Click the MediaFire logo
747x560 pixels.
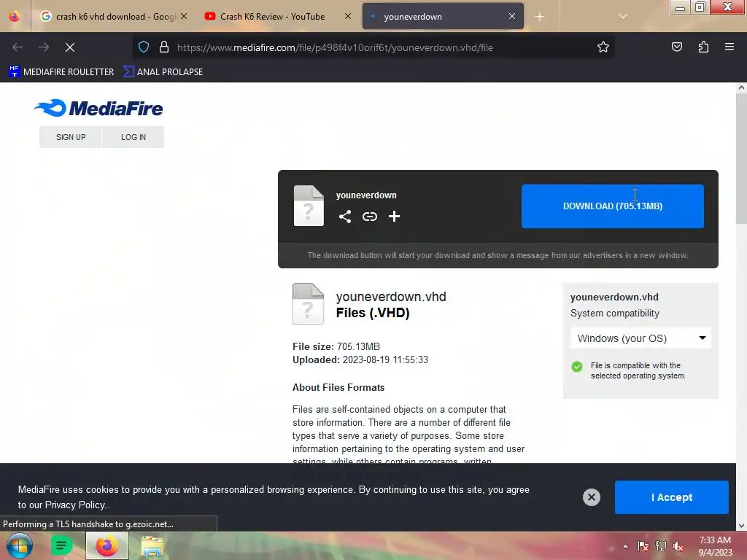coord(98,108)
